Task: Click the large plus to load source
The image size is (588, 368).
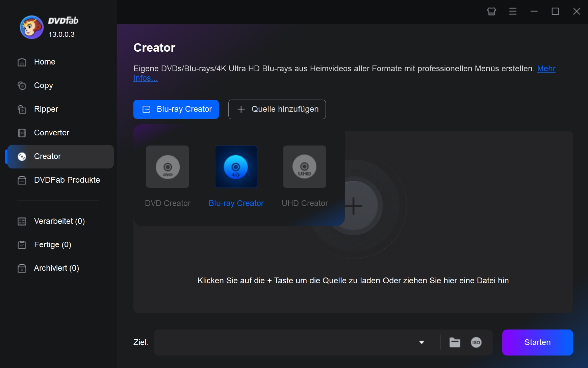Action: 353,206
